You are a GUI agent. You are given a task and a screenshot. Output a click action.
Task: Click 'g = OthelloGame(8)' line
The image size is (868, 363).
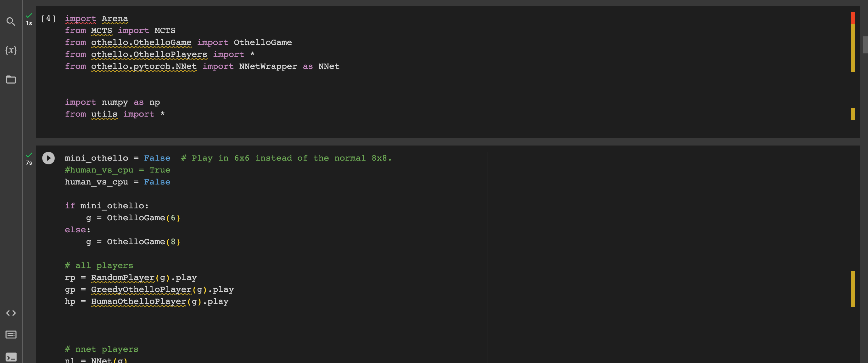[x=133, y=242]
